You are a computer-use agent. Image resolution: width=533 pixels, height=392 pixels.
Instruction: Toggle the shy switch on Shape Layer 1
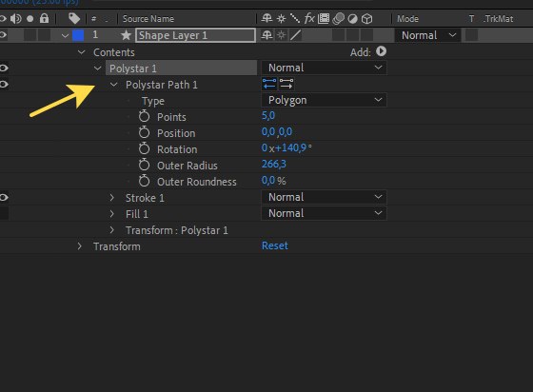coord(266,35)
